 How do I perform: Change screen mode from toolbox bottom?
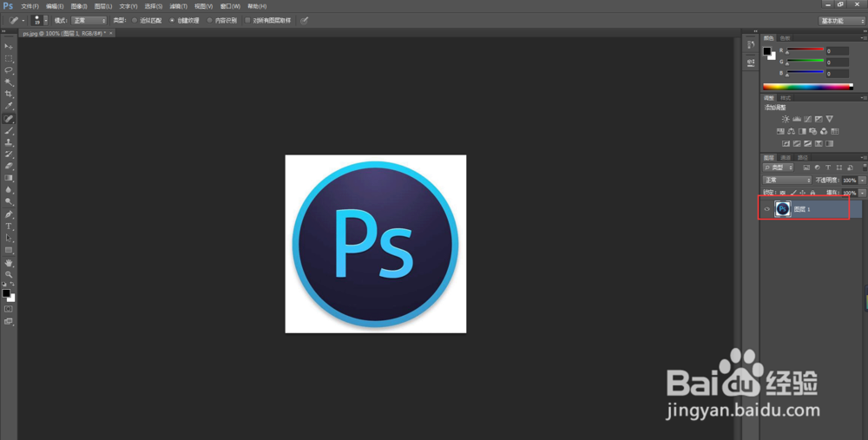coord(9,321)
